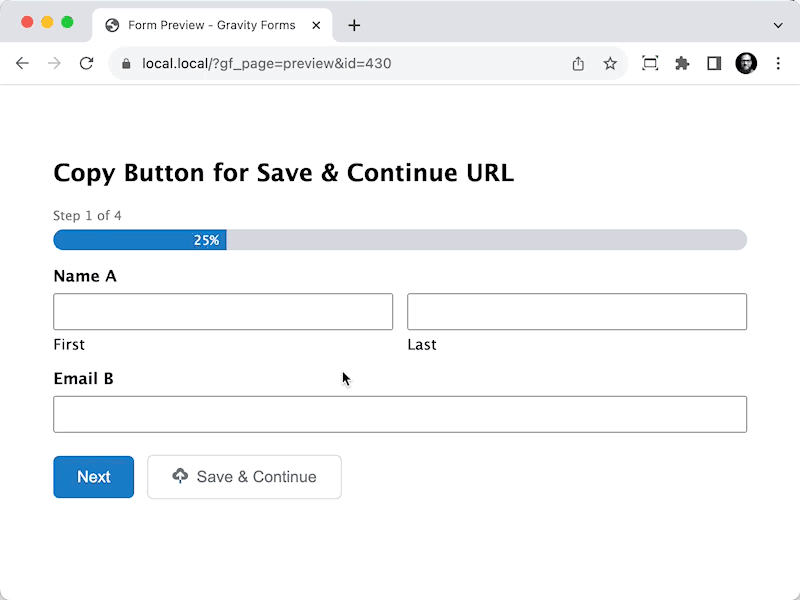This screenshot has width=800, height=600.
Task: Go back to the previous page
Action: point(22,63)
